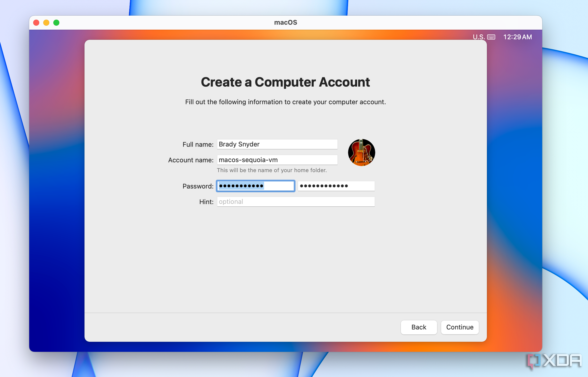
Task: Click the guitar avatar icon
Action: point(362,153)
